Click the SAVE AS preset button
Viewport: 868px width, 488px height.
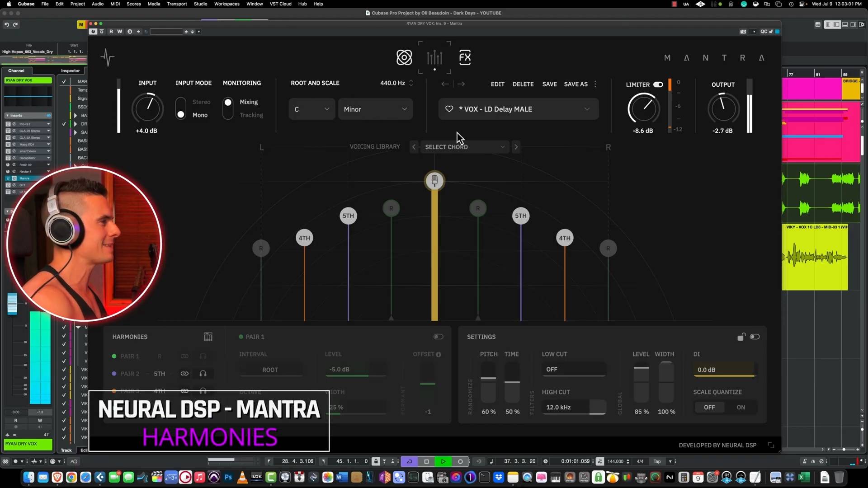(576, 84)
